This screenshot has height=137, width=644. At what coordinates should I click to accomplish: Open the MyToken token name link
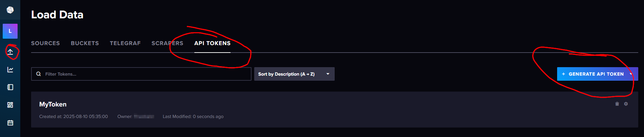pyautogui.click(x=53, y=104)
